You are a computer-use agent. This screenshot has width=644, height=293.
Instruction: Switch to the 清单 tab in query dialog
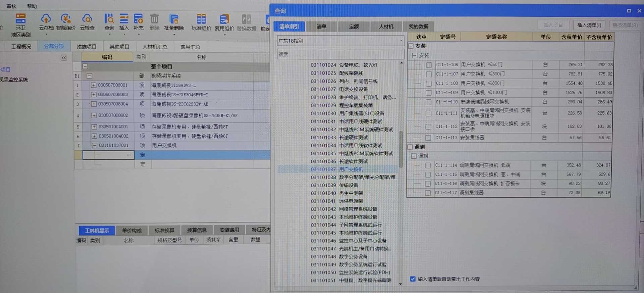click(x=321, y=27)
